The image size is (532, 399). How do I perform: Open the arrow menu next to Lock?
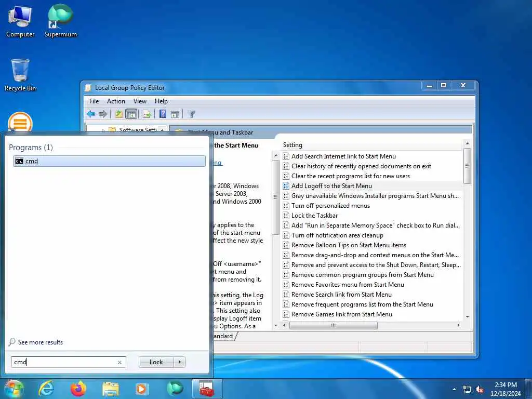tap(179, 362)
